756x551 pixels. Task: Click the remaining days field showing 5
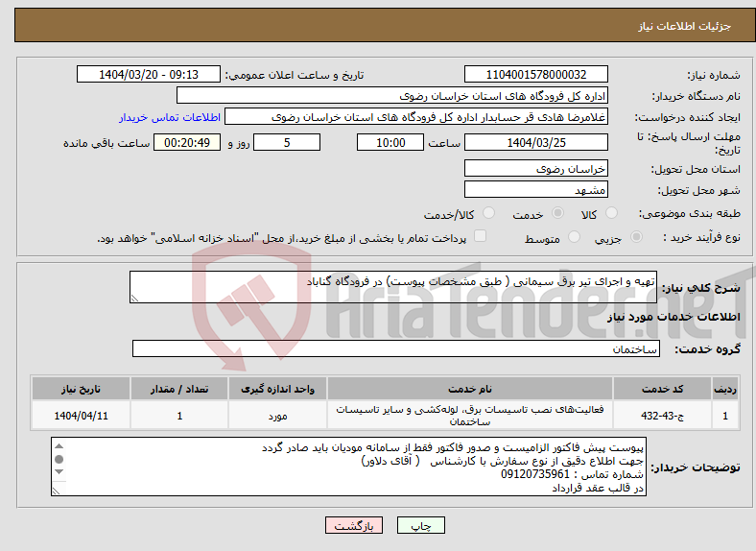(x=287, y=142)
